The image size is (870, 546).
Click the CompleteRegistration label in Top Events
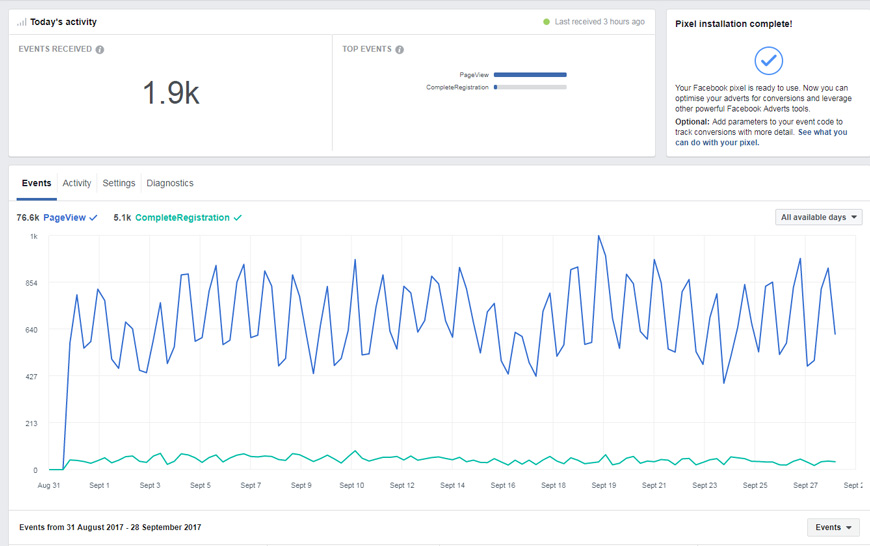457,87
